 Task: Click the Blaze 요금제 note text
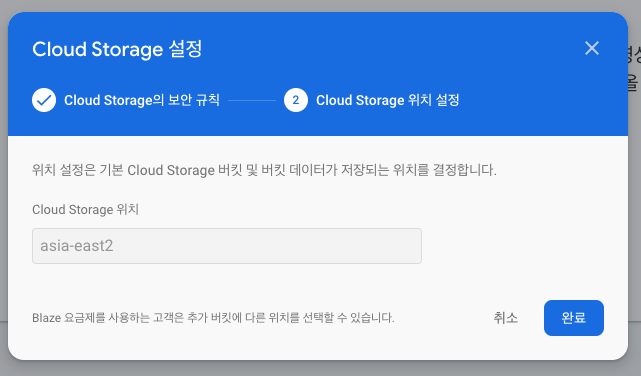[x=213, y=318]
